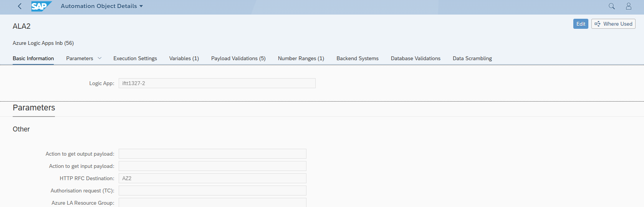Switch to the Backend Systems tab
This screenshot has height=207, width=644.
pyautogui.click(x=358, y=58)
